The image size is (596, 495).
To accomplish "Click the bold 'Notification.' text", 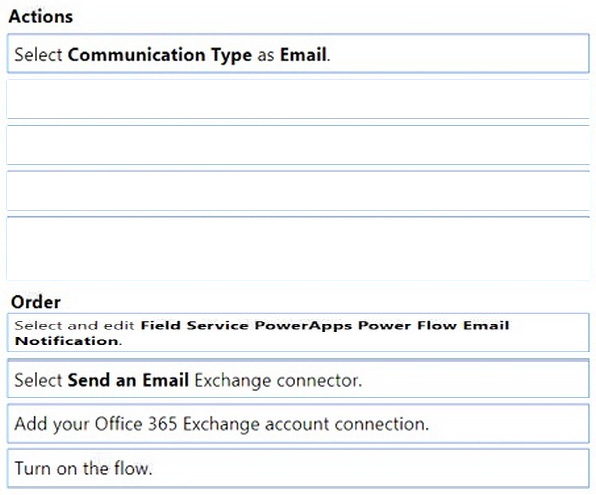I will 68,341.
